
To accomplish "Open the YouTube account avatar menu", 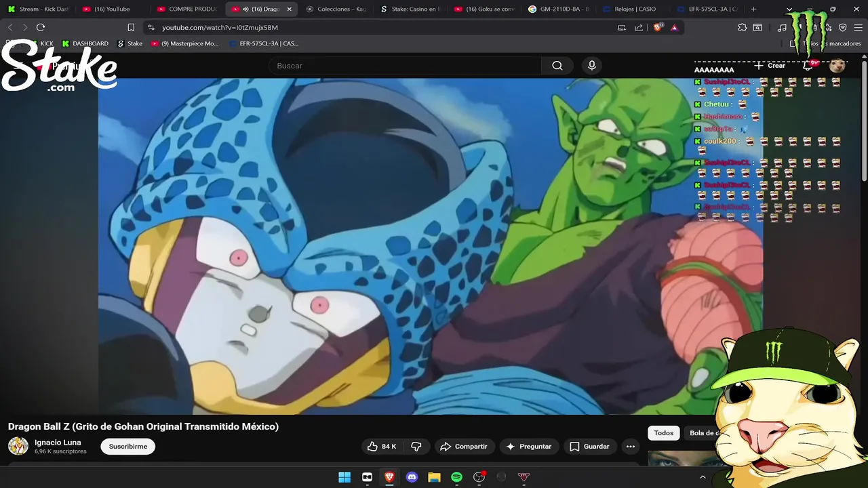I will pos(837,66).
